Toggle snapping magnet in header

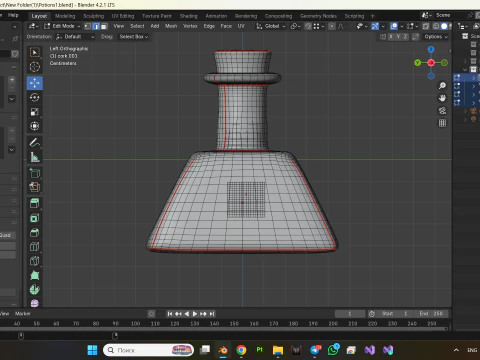click(x=308, y=26)
